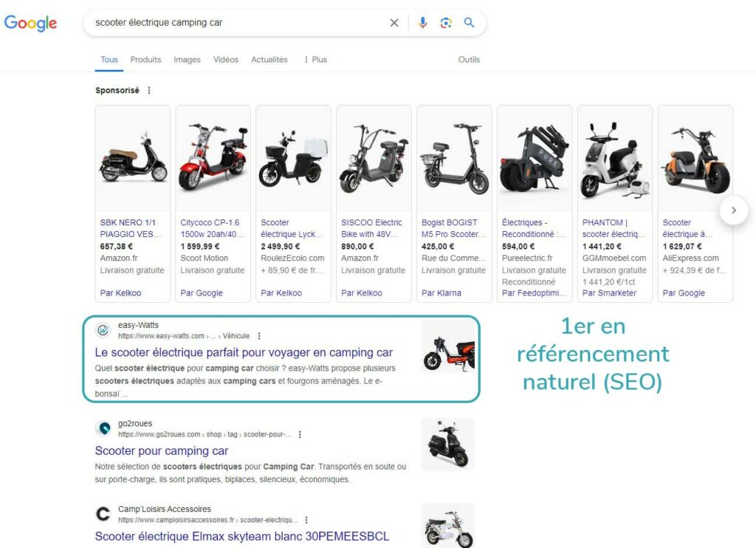The height and width of the screenshot is (548, 756).
Task: Open the Scooter électrique Lyck... product link
Action: click(292, 228)
